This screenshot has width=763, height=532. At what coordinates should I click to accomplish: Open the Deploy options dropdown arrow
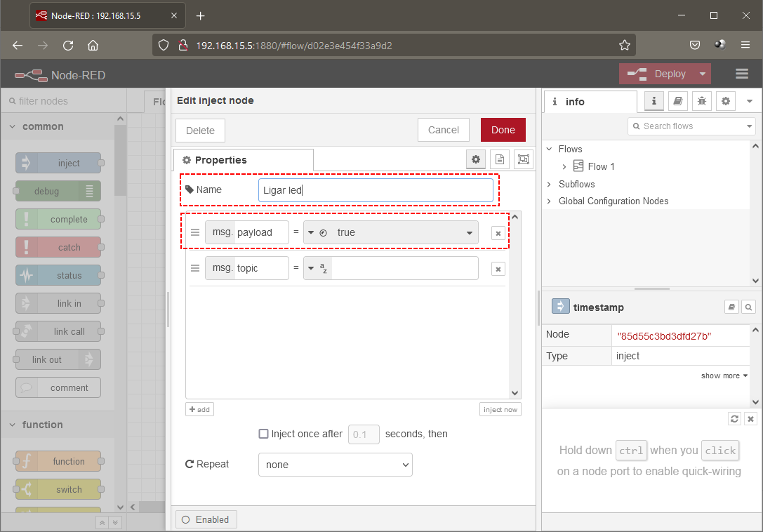coord(702,74)
